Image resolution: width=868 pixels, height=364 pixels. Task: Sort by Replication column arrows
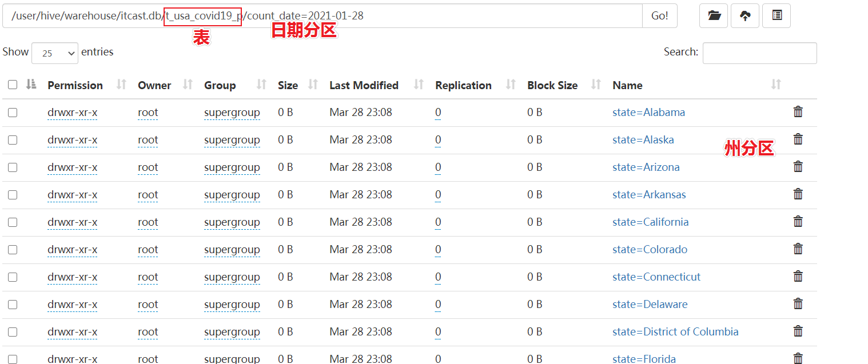point(511,85)
